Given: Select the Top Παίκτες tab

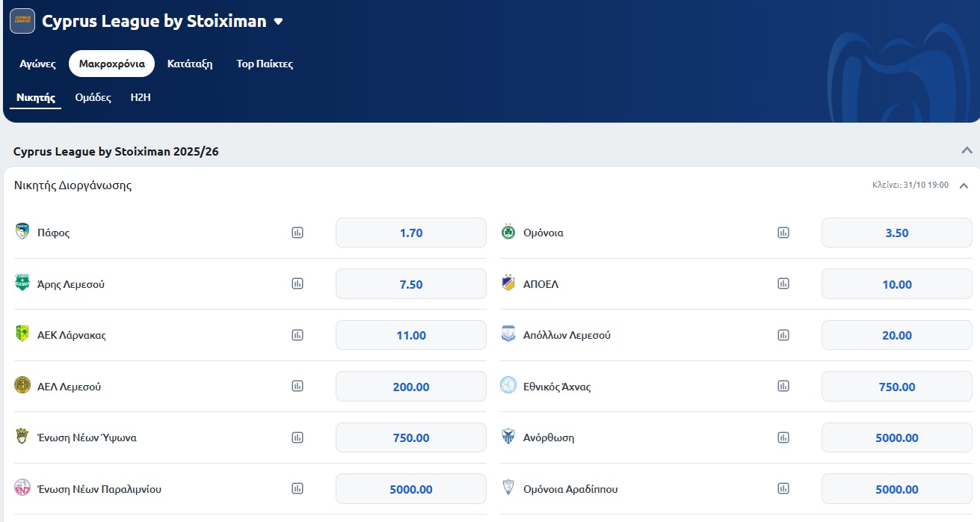Looking at the screenshot, I should coord(265,64).
